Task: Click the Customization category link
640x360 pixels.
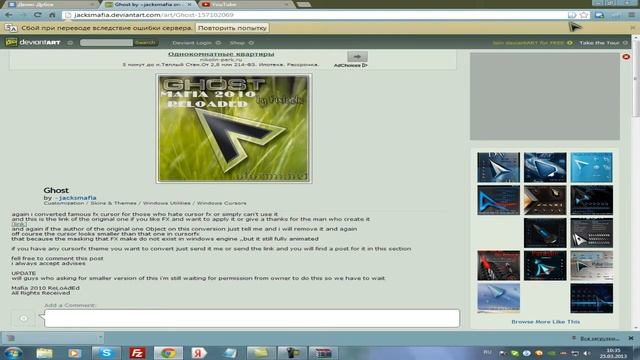Action: 64,203
